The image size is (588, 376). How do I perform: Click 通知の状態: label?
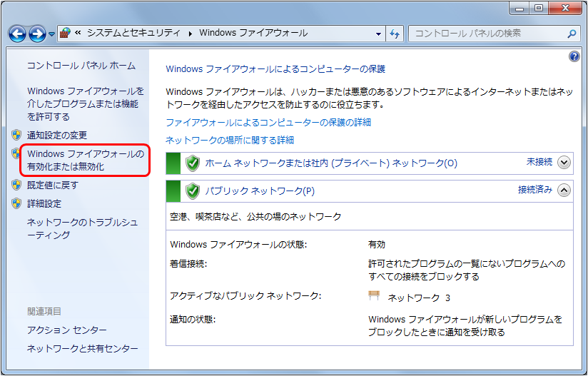point(193,320)
